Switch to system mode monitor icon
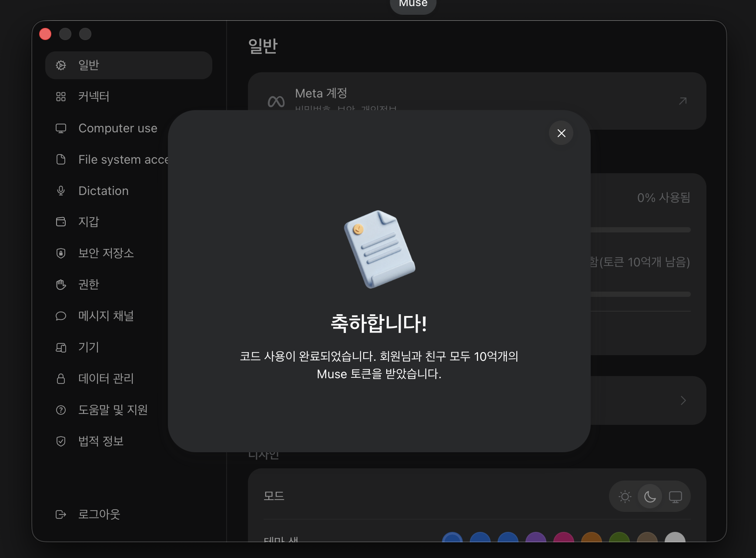Screen dimensions: 756x558 point(675,497)
